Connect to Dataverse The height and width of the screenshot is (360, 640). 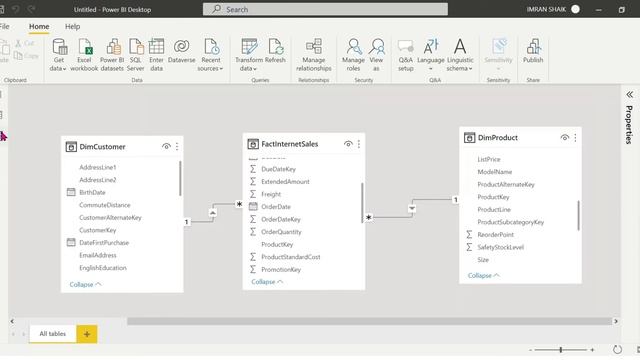pyautogui.click(x=182, y=51)
